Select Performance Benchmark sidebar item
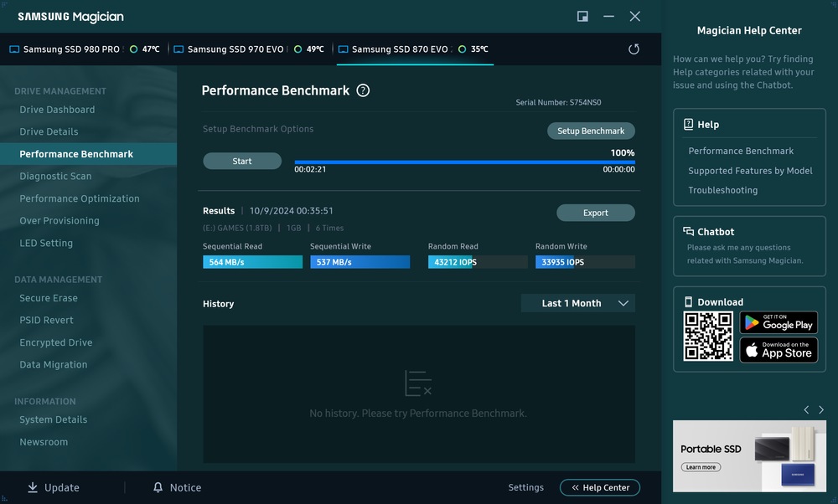Screen dimensions: 838x504 (88, 154)
